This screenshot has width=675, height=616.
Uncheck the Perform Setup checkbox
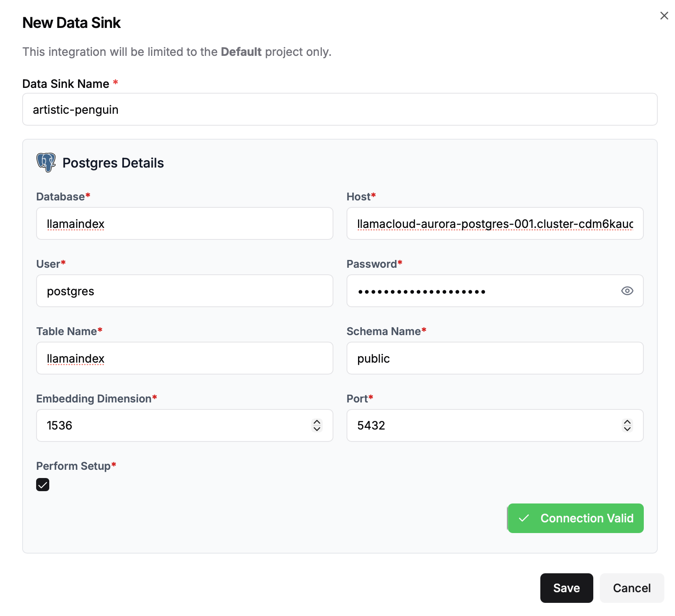[x=42, y=485]
